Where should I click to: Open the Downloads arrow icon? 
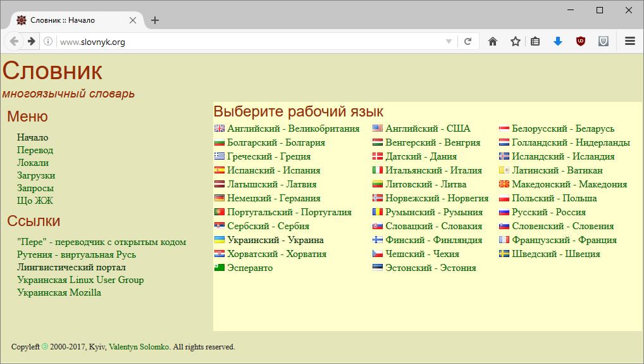(557, 41)
